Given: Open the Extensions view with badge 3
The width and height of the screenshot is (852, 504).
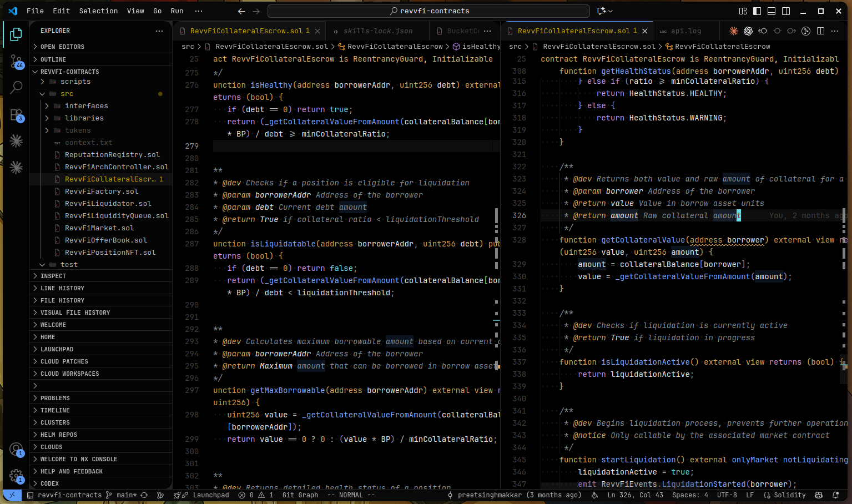Looking at the screenshot, I should coord(16,114).
